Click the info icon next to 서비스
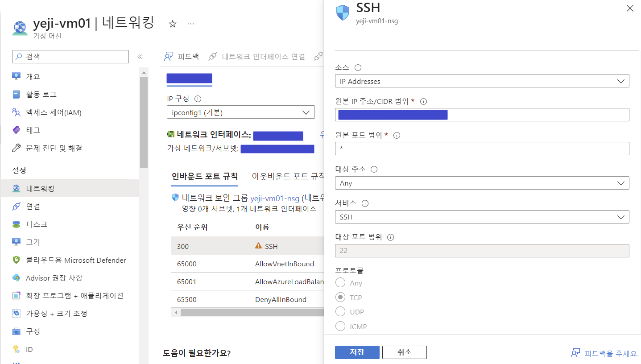641x364 pixels. point(365,203)
